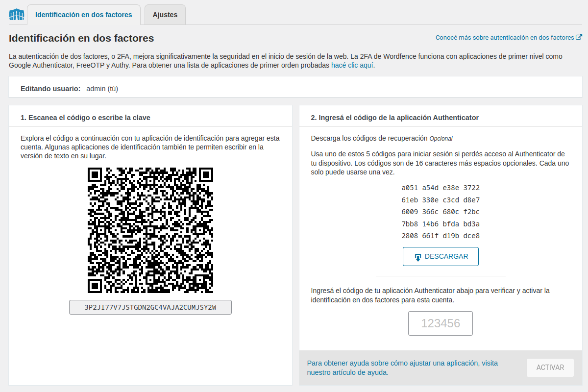Viewport: 588px width, 392px height.
Task: Click the Wordfence logo icon
Action: 17,15
